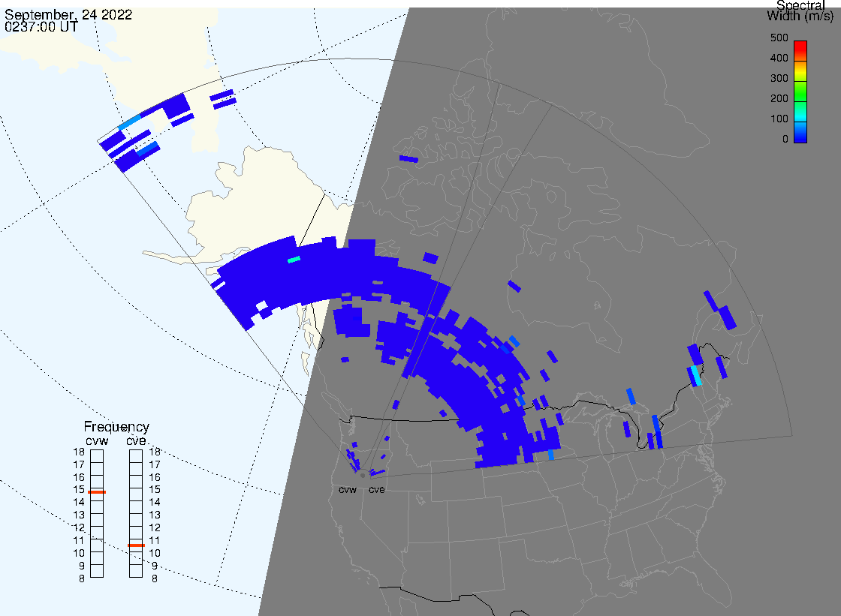Viewport: 841px width, 616px height.
Task: Click the time text 0237:00 UT
Action: (41, 27)
